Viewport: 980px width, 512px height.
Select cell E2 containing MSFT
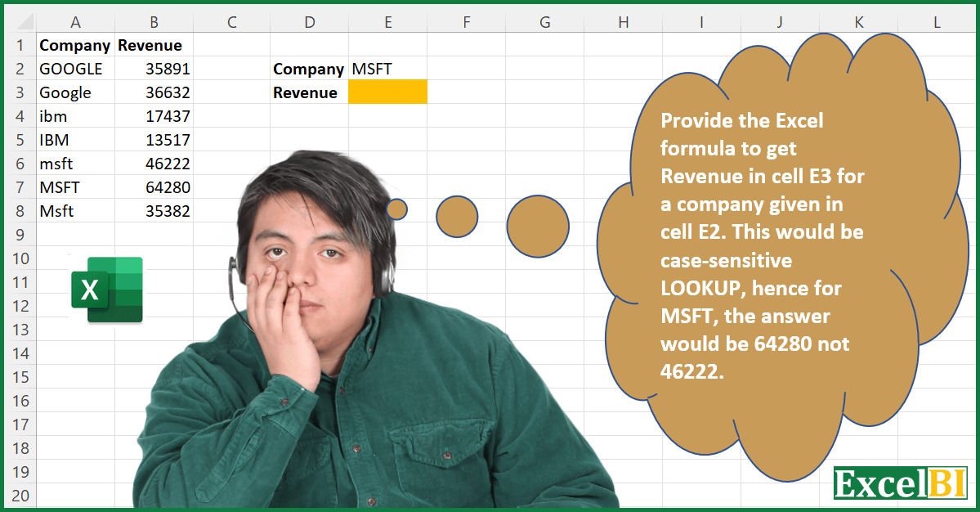click(387, 68)
